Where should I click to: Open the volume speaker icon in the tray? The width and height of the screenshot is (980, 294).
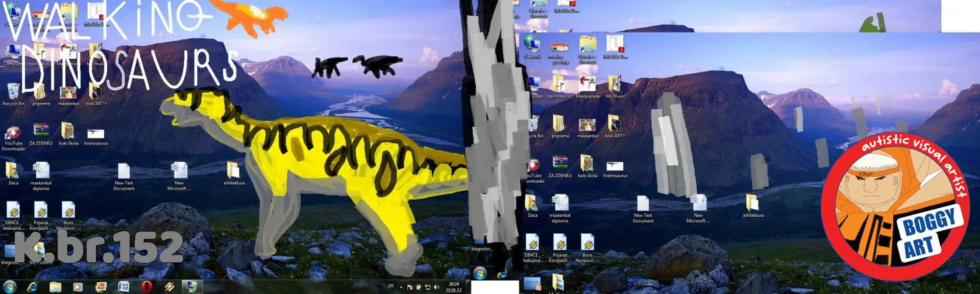pyautogui.click(x=436, y=287)
